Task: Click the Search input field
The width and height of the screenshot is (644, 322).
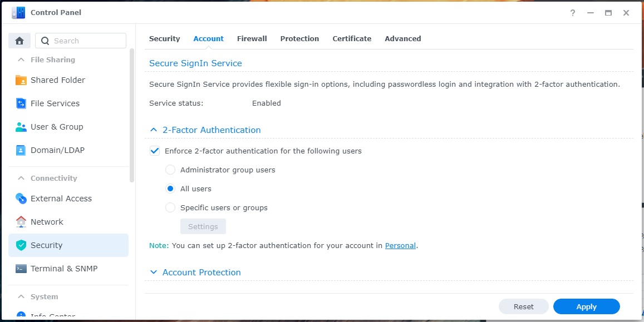Action: tap(81, 41)
